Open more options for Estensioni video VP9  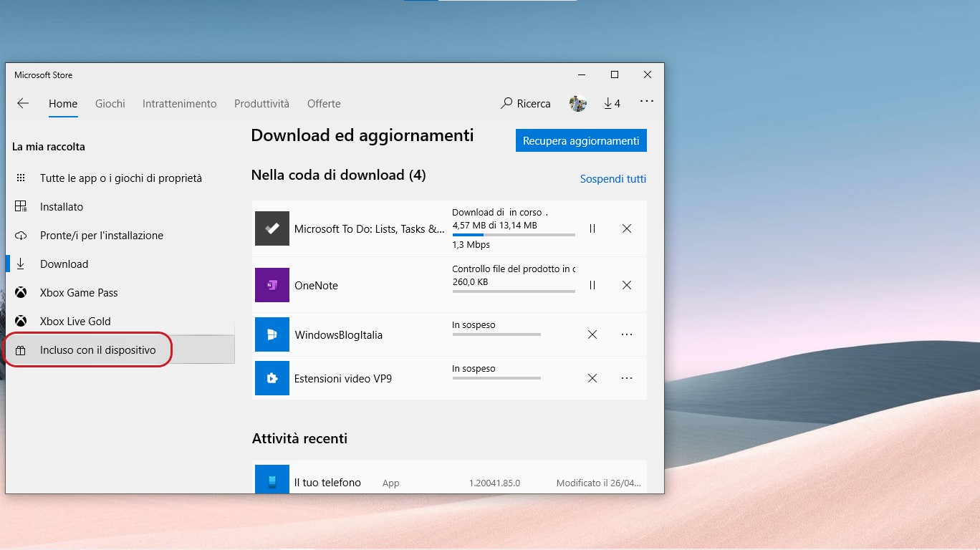627,378
